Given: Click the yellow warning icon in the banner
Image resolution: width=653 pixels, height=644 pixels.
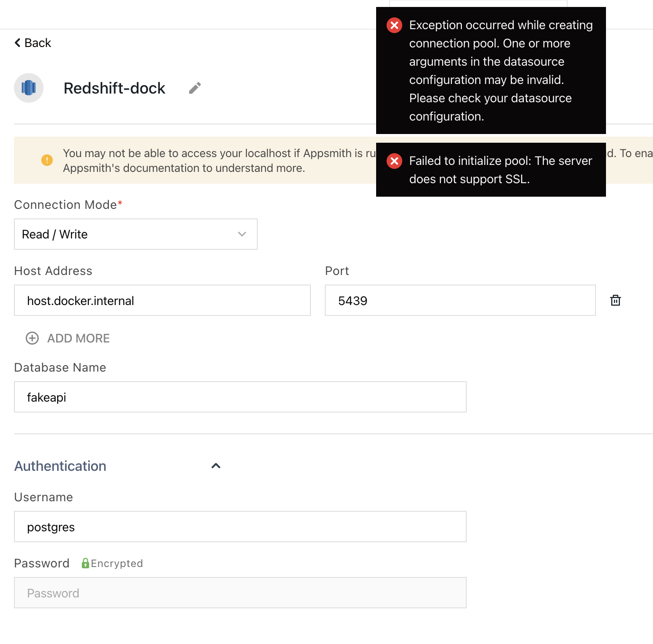Looking at the screenshot, I should click(47, 160).
